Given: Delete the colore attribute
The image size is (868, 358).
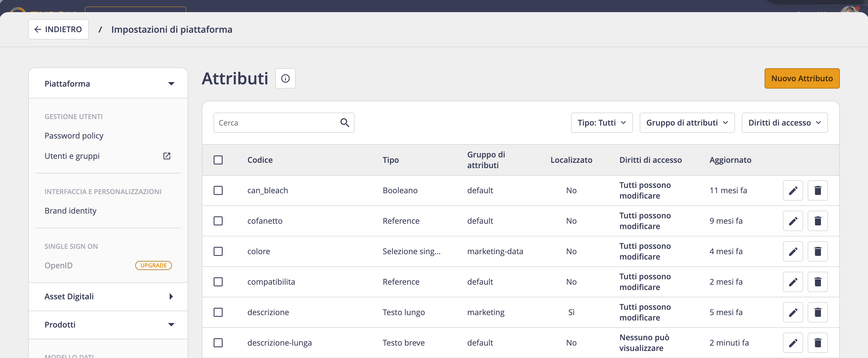Looking at the screenshot, I should [818, 251].
